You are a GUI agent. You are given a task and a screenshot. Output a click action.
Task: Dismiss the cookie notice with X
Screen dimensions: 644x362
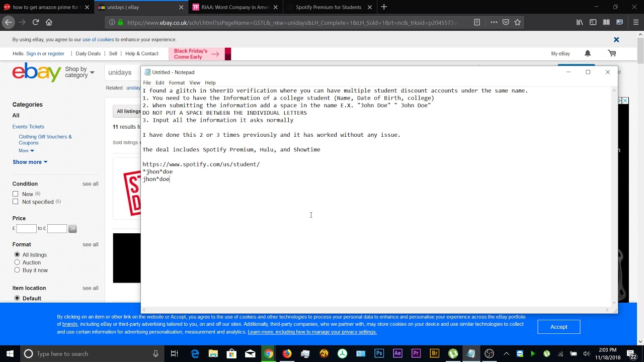click(616, 39)
